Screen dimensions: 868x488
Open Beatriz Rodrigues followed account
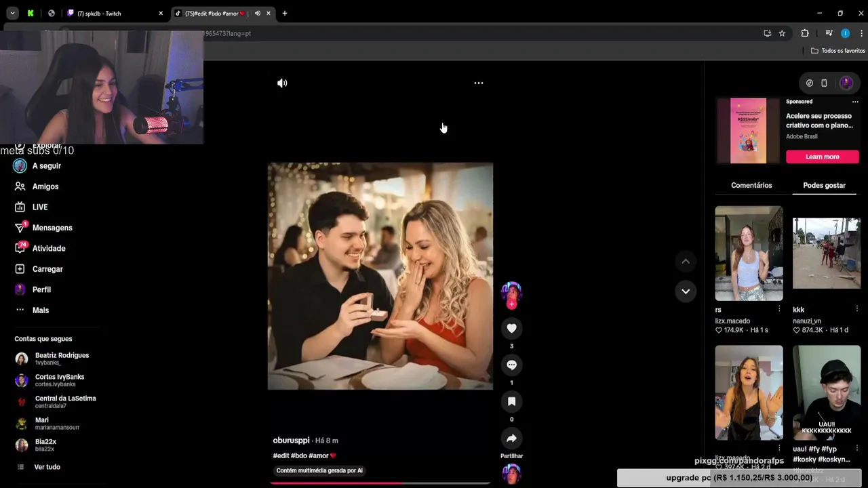tap(56, 359)
